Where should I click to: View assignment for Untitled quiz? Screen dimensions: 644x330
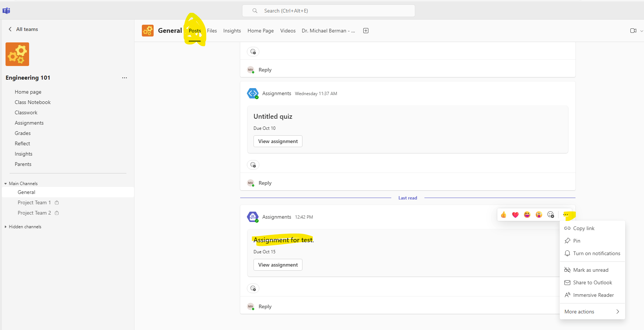coord(278,141)
